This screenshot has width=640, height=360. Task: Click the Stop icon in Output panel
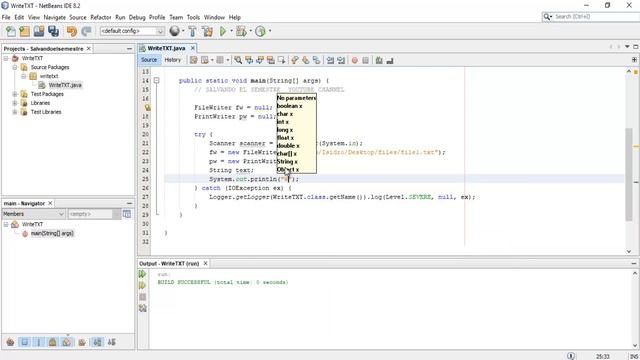point(142,297)
